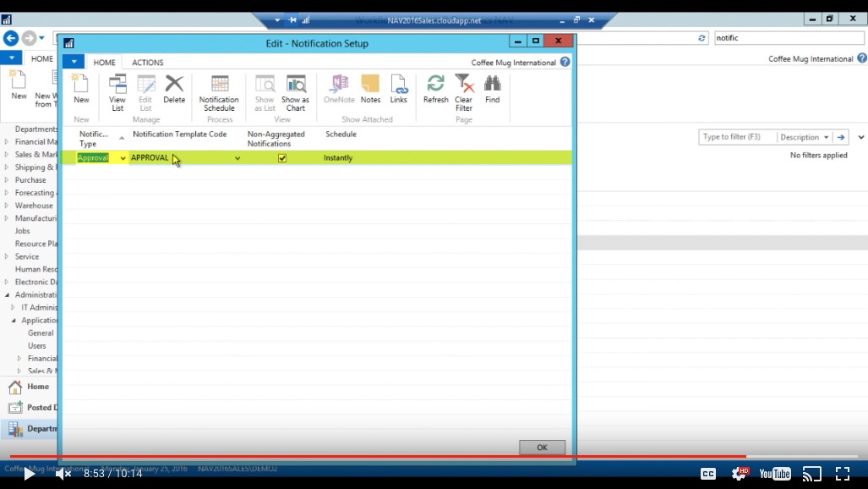Collapse the Administration tree node

pyautogui.click(x=7, y=295)
